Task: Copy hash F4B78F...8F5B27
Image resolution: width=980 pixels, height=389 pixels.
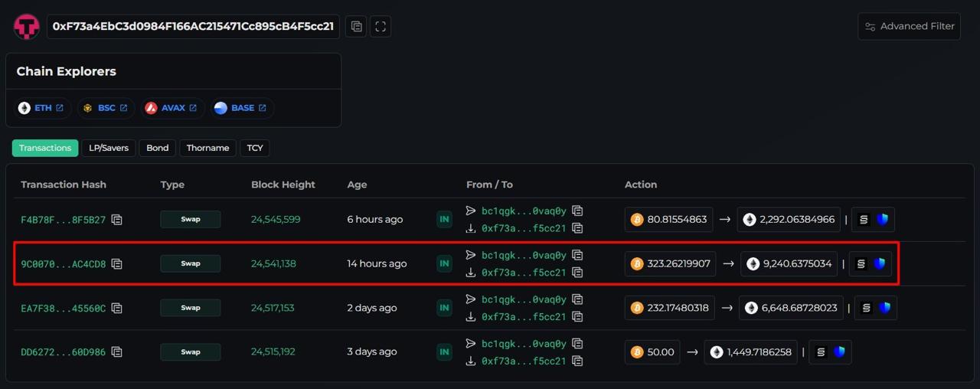Action: click(117, 220)
